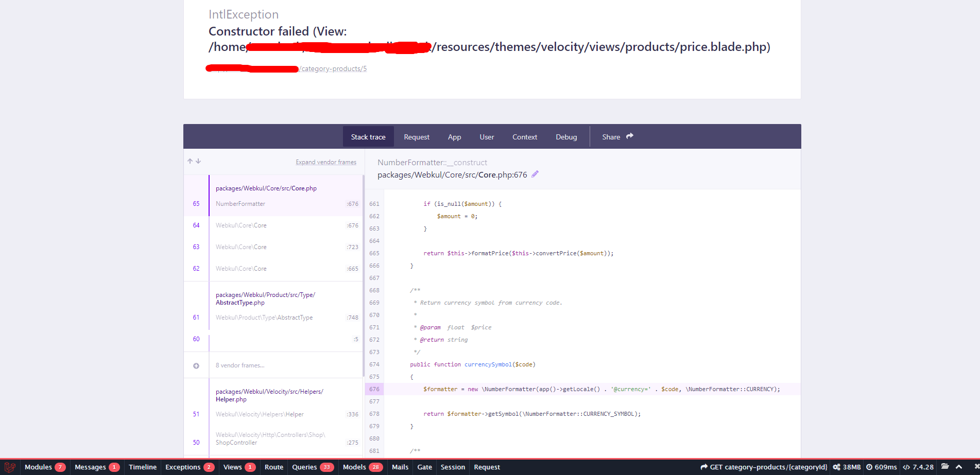This screenshot has height=475, width=980.
Task: Click the pencil edit icon beside Core.php:676
Action: point(535,174)
